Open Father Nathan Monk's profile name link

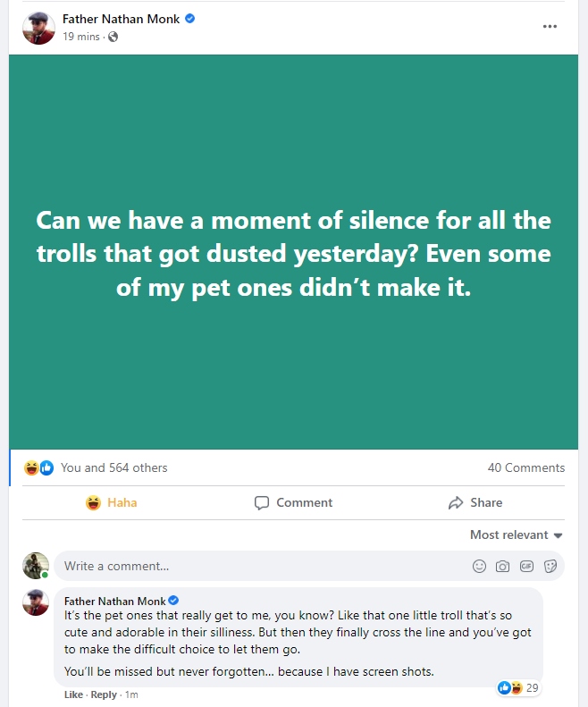(x=121, y=19)
